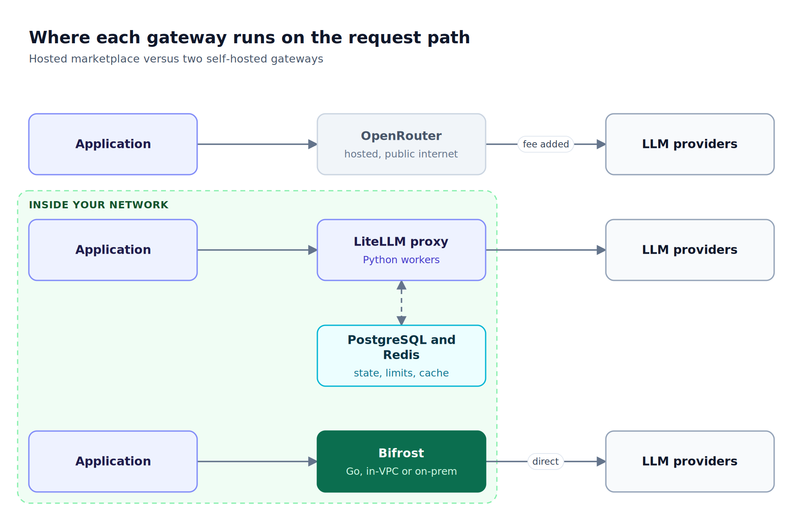Click the subtitle 'Hosted marketplace versus two self-hosted gateways'
Viewport: 803px width, 532px height.
[176, 59]
